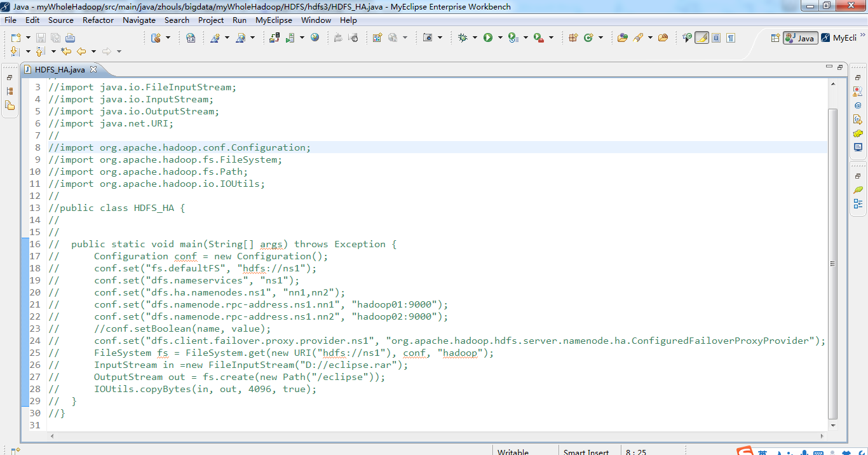Open the camera capture dropdown arrow

click(440, 38)
